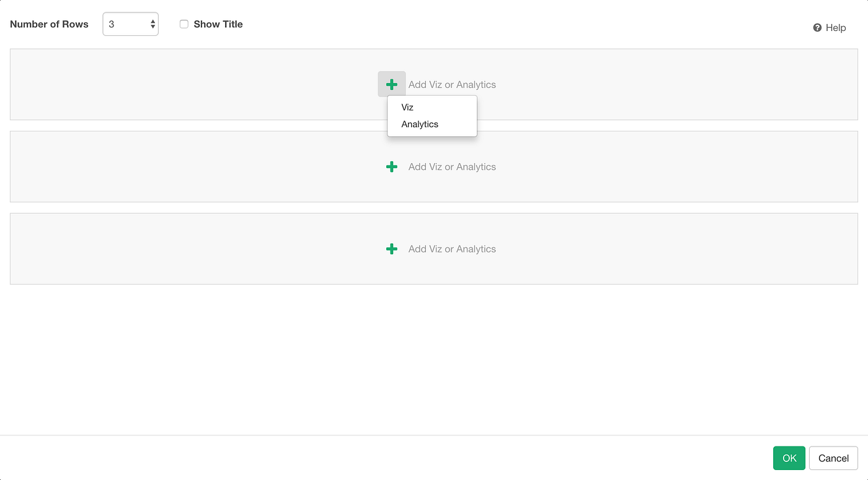Click the empty middle dashboard row area
Screen dimensions: 868x480
pos(186,166)
